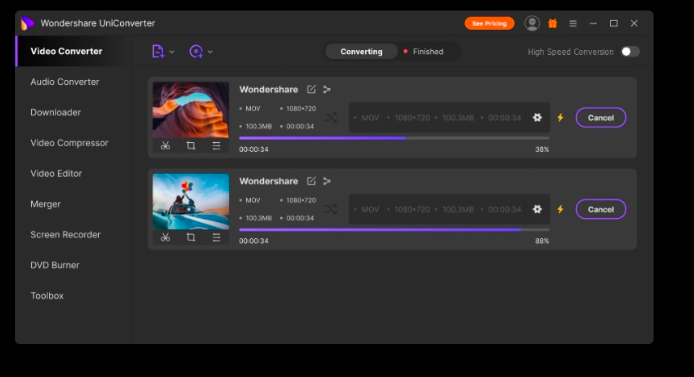
Task: Click the Load DVD disc icon
Action: pos(196,51)
